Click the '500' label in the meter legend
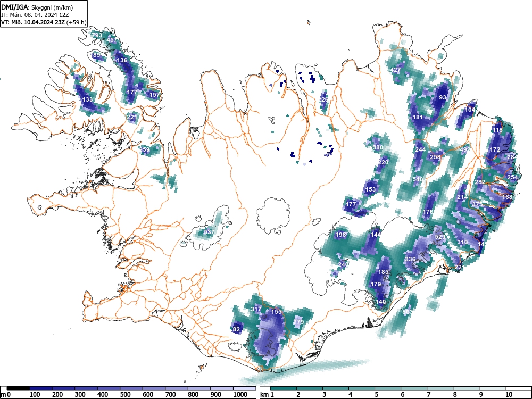 [x=125, y=395]
